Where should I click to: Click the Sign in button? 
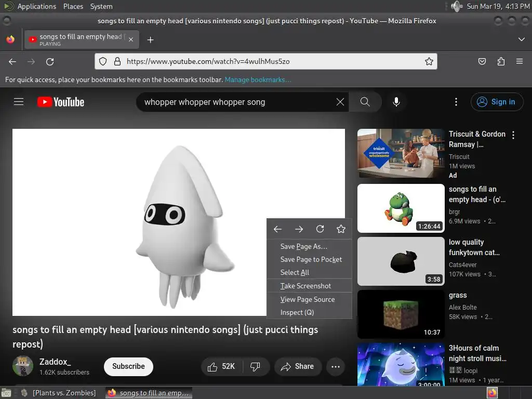point(497,102)
